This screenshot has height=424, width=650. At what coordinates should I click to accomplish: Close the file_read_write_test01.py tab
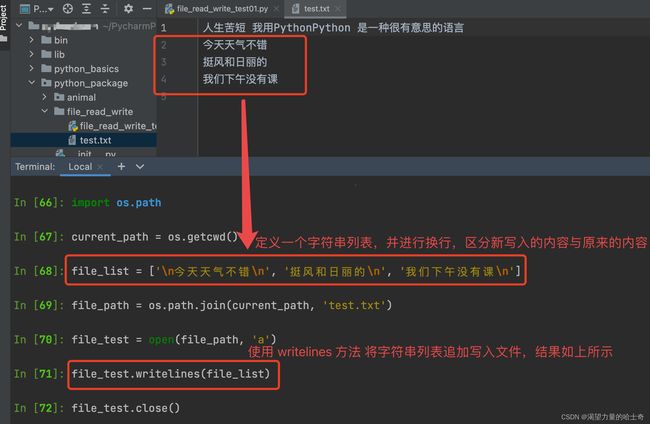point(276,9)
